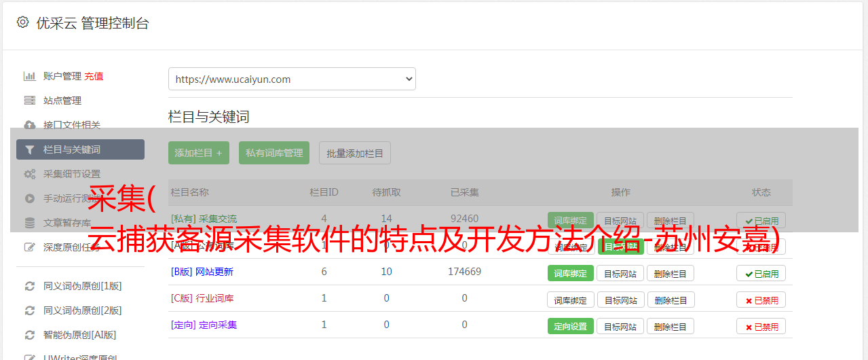This screenshot has height=360, width=868.
Task: Click 删除栏目 for the 定向采集 row
Action: tap(671, 326)
